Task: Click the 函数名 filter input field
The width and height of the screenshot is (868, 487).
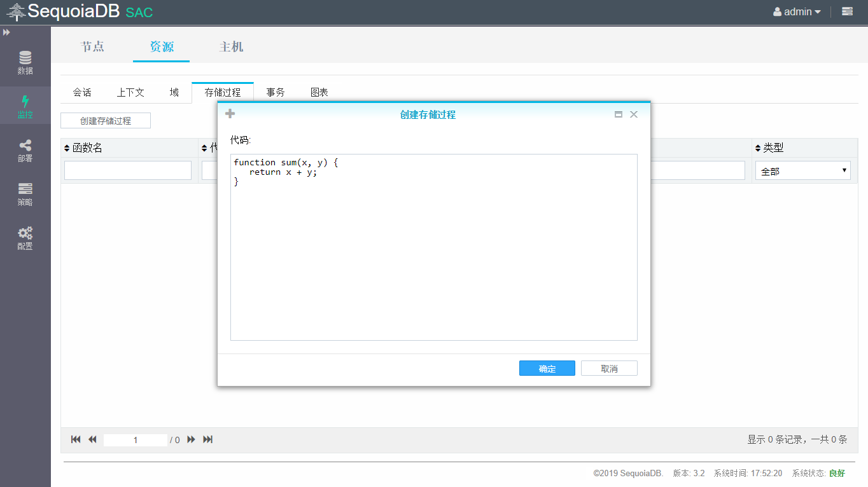Action: [x=128, y=170]
